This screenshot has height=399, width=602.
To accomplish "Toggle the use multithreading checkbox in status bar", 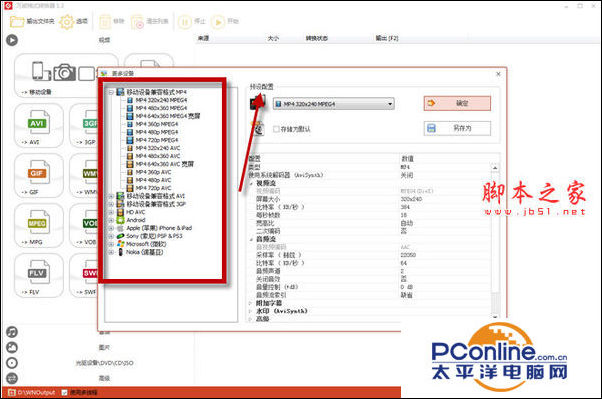I will (x=64, y=392).
